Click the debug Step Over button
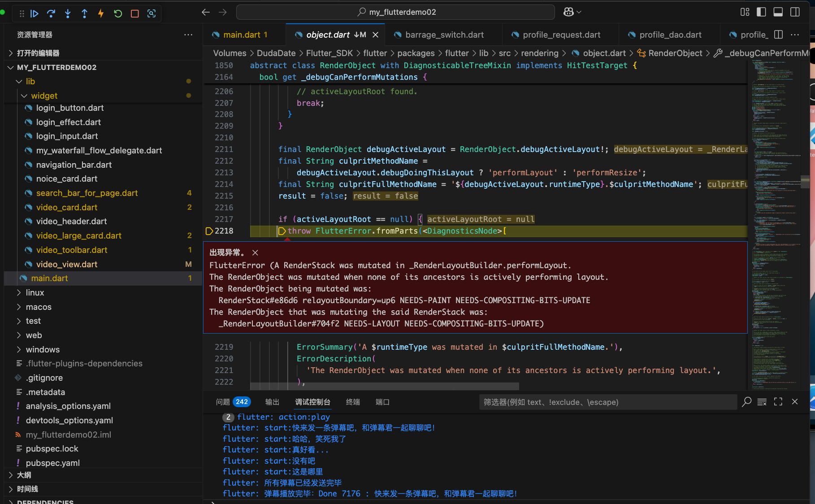The image size is (815, 504). pos(51,13)
